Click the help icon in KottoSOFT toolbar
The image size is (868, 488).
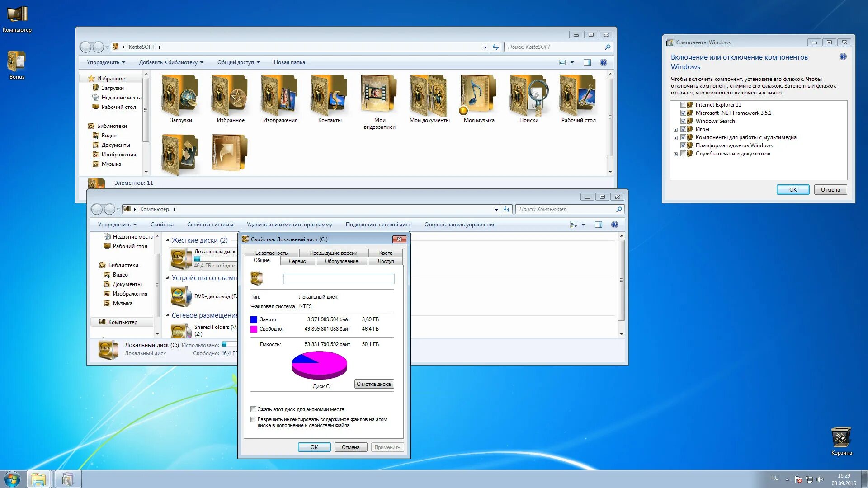click(x=603, y=62)
